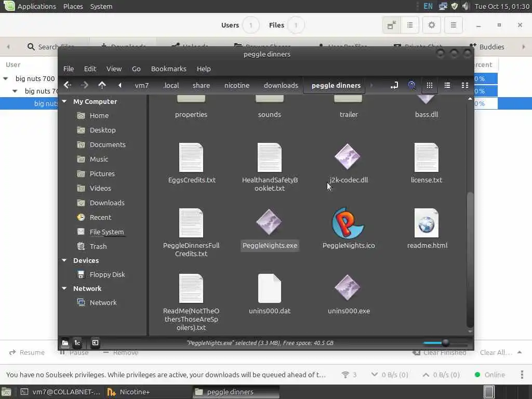Go to nicotine in the path bar

click(237, 86)
